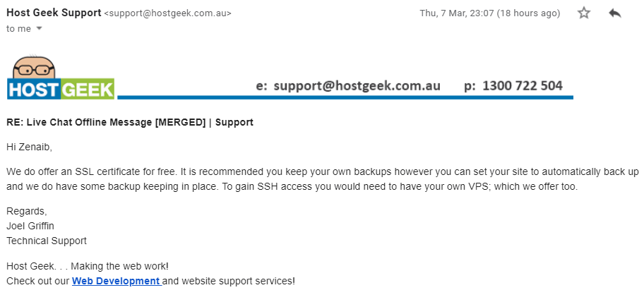Star this email from Host Geek Support
This screenshot has height=302, width=644.
tap(583, 13)
